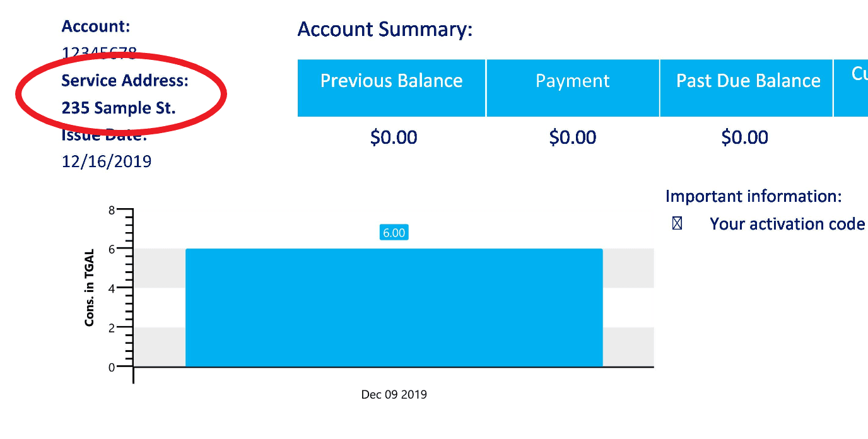Click the Dec 09 2019 axis label
The image size is (868, 439).
(394, 395)
